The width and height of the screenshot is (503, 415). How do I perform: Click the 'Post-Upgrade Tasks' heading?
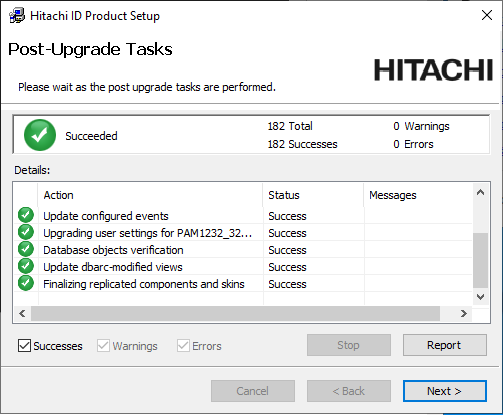coord(90,49)
